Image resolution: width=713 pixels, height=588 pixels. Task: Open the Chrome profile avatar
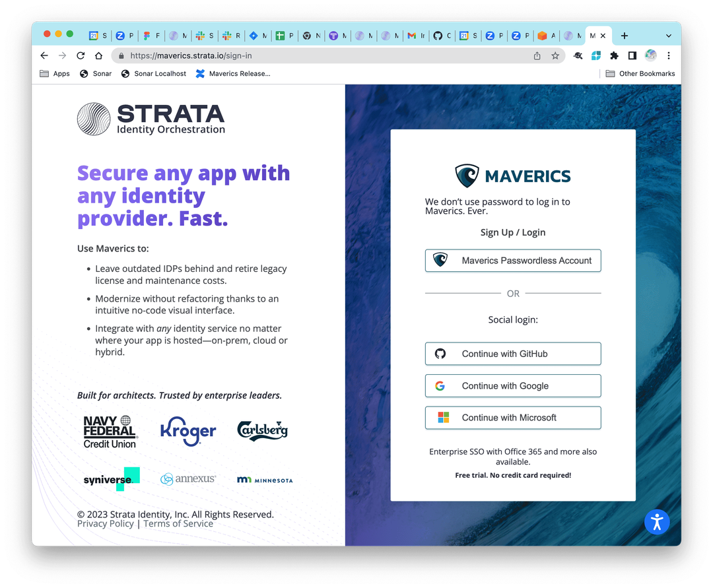(651, 55)
